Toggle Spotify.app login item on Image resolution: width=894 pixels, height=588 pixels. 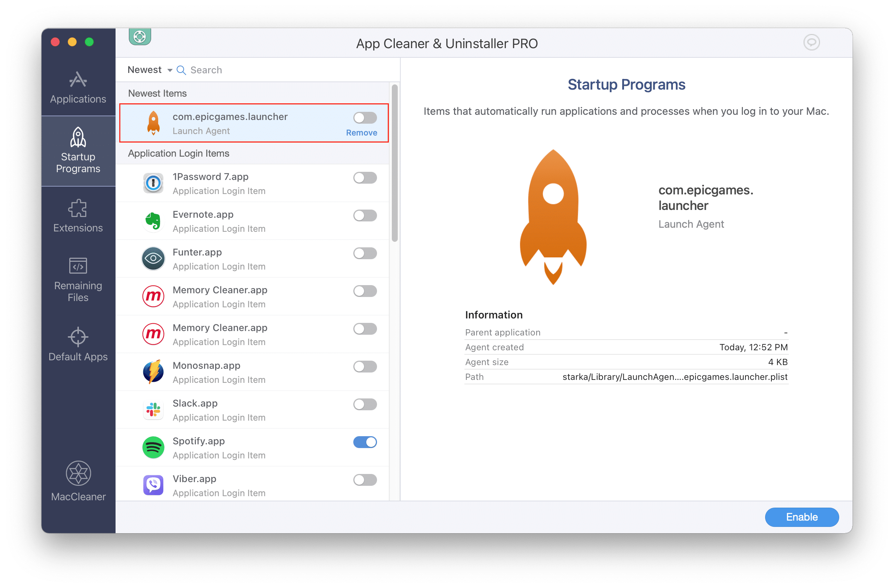coord(365,442)
